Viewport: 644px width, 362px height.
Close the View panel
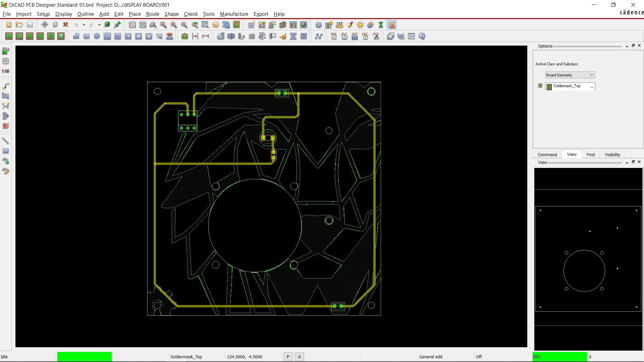639,162
